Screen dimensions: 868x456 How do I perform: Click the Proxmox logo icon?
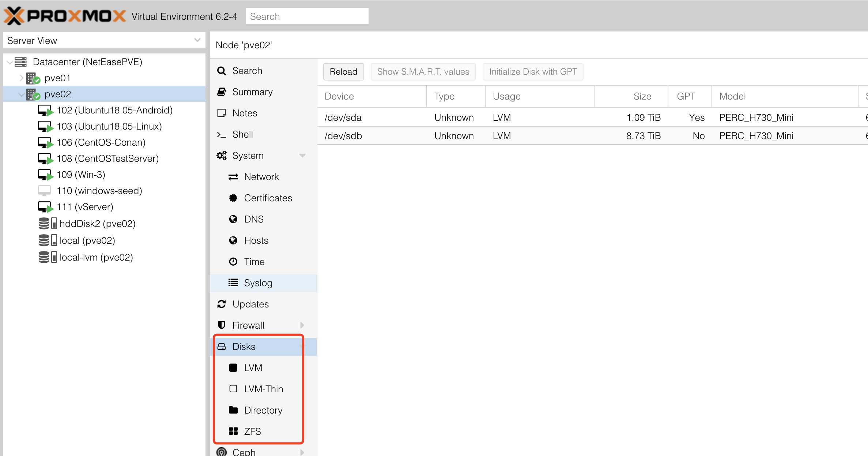pos(14,16)
